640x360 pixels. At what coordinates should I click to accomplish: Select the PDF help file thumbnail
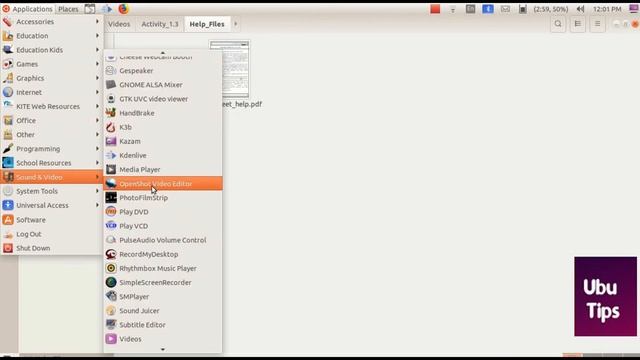click(229, 69)
